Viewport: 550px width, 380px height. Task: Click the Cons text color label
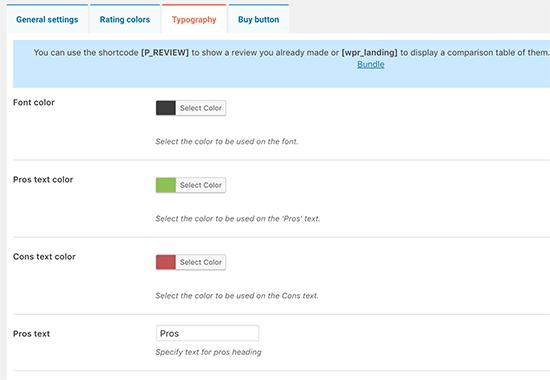click(44, 257)
